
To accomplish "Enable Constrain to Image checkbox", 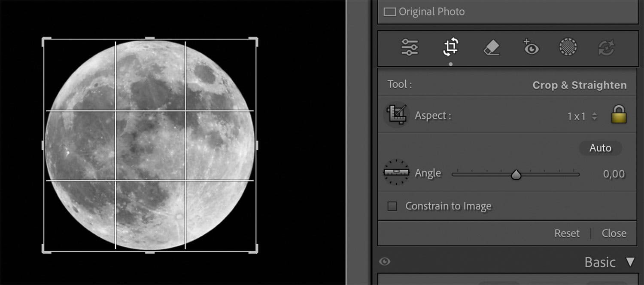I will (392, 206).
